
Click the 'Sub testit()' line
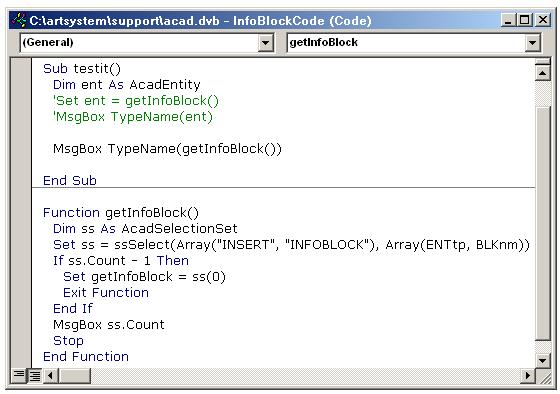click(82, 69)
